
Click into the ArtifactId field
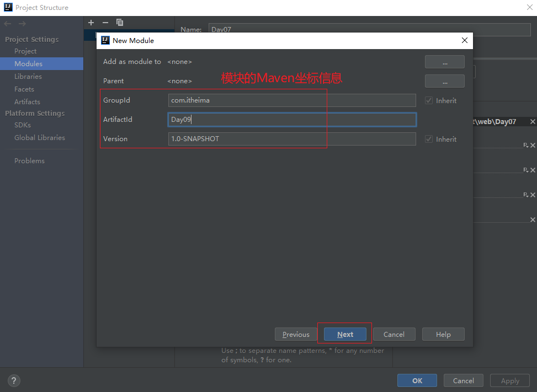(291, 120)
